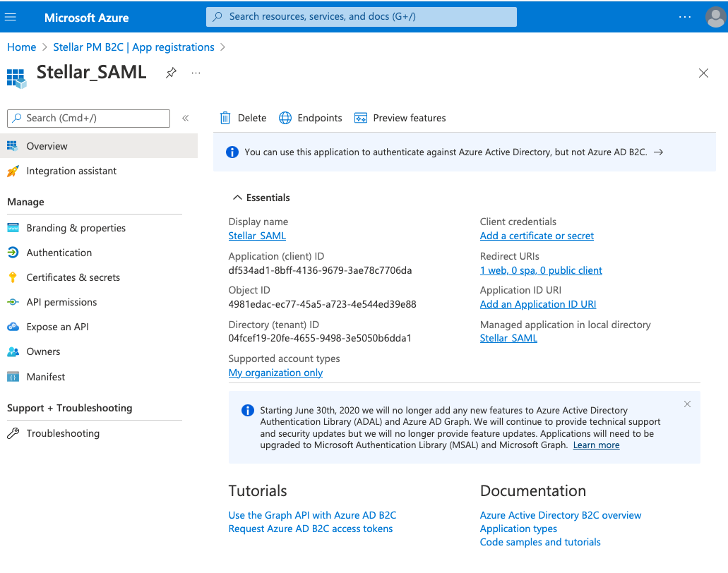Click the user account avatar
Viewport: 728px width, 573px height.
(715, 17)
